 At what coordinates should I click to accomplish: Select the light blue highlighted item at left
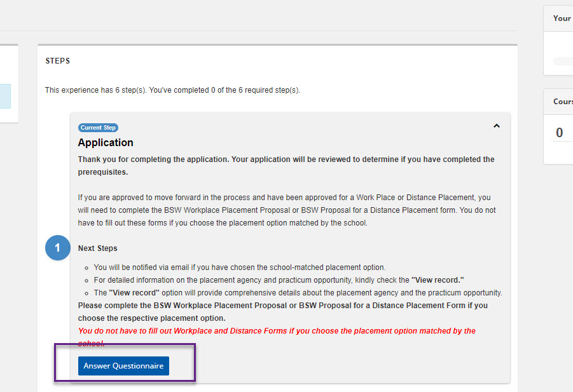click(5, 96)
